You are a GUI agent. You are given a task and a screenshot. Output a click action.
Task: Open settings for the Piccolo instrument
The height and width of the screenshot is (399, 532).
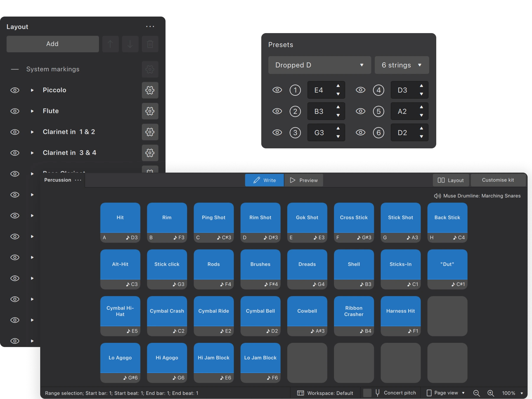150,90
